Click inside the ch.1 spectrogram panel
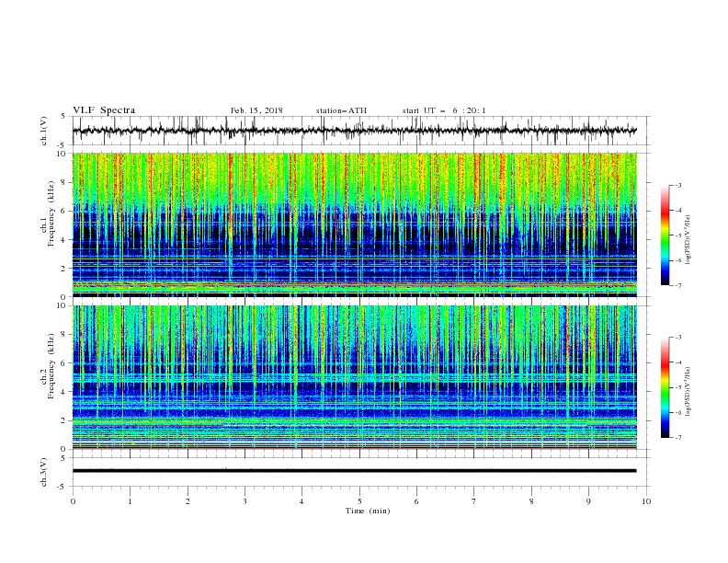Image resolution: width=728 pixels, height=563 pixels. pyautogui.click(x=355, y=224)
